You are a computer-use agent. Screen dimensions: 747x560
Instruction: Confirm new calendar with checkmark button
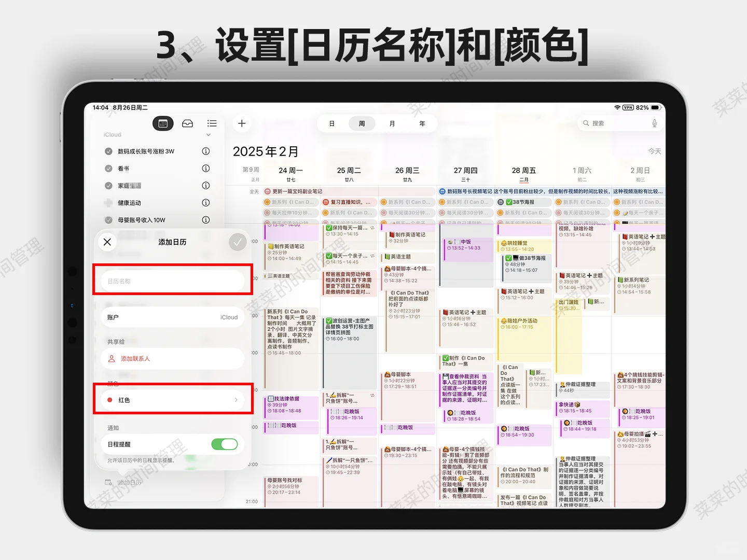tap(238, 242)
